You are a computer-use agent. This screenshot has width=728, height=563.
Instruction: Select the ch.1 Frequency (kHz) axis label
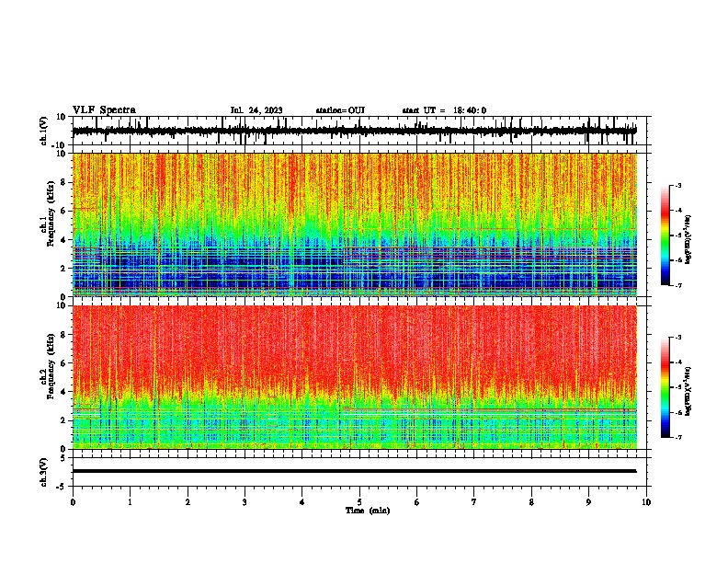48,213
